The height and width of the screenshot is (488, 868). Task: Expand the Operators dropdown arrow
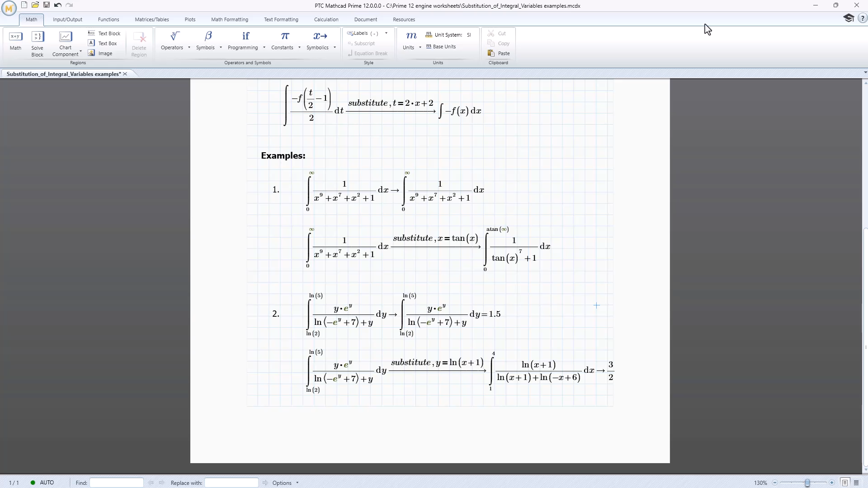point(189,47)
